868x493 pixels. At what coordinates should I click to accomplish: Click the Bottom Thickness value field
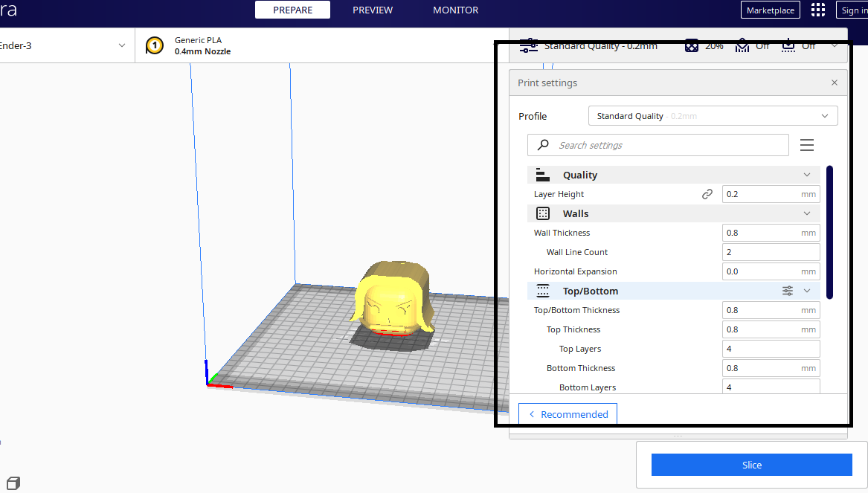(x=771, y=369)
